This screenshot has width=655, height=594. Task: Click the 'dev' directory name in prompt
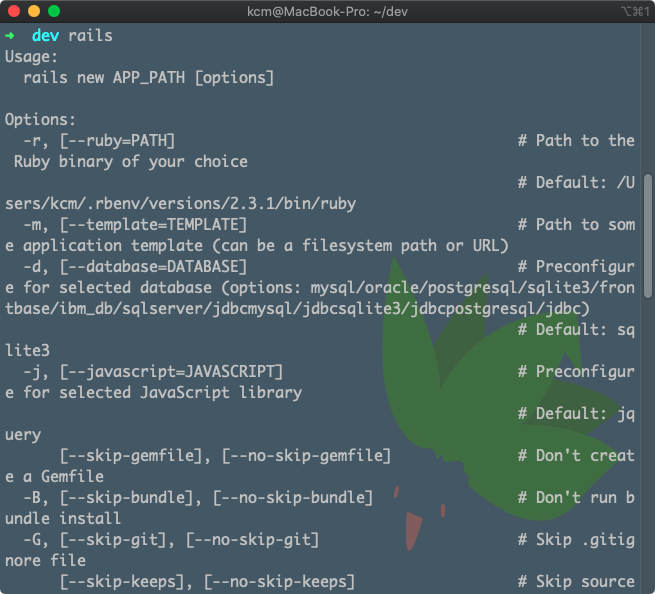click(x=46, y=36)
